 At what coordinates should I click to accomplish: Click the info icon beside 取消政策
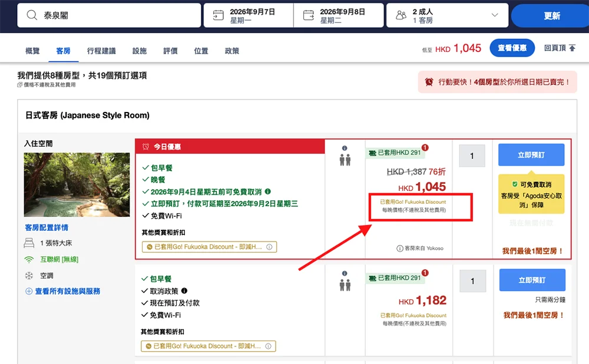coord(184,291)
